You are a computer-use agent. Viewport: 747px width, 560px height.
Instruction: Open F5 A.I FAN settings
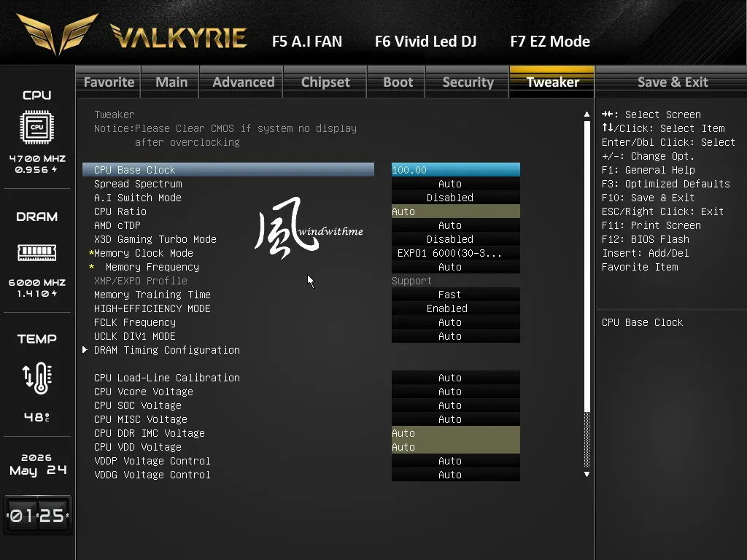307,42
